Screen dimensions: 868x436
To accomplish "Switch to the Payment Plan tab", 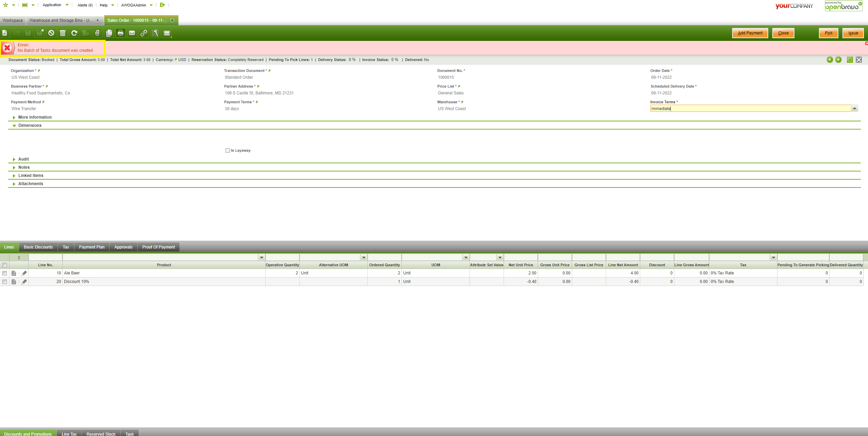I will click(92, 247).
